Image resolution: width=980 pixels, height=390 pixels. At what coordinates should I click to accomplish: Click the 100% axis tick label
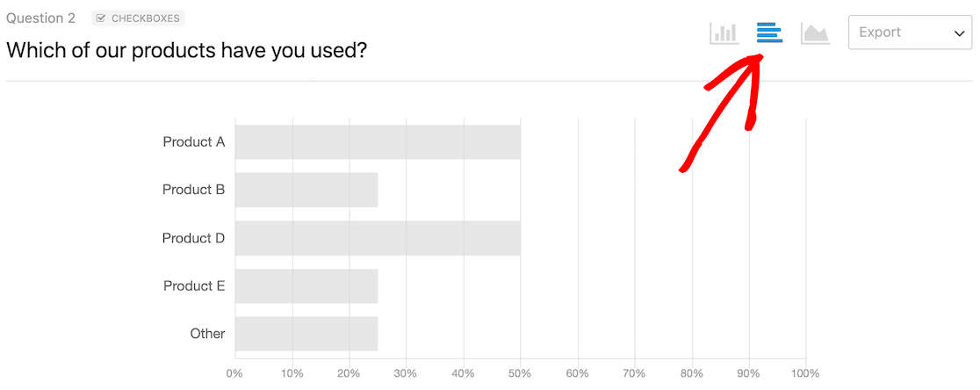point(805,374)
